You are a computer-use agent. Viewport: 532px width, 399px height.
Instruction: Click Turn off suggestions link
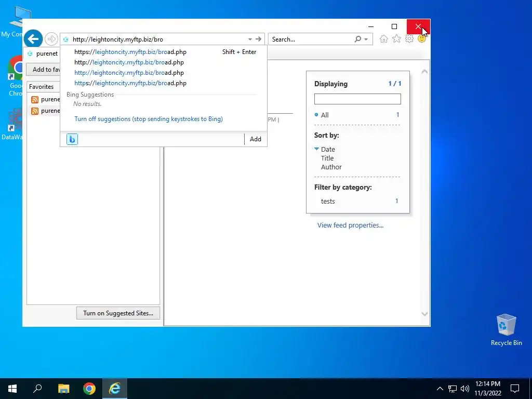149,119
